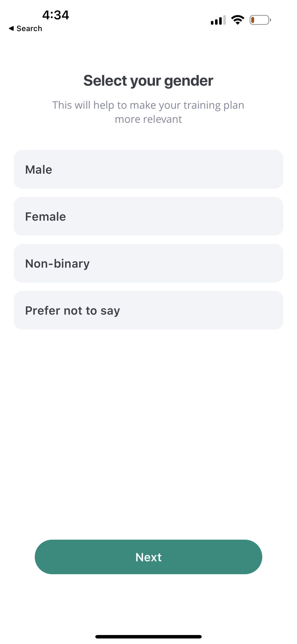
Task: Identify as Non-binary in the list
Action: pyautogui.click(x=148, y=263)
